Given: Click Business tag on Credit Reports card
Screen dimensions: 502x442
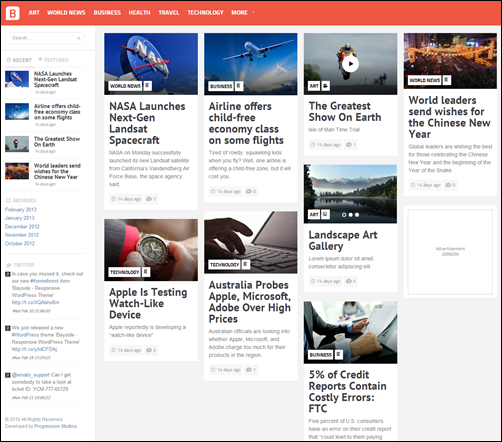Looking at the screenshot, I should [x=321, y=355].
